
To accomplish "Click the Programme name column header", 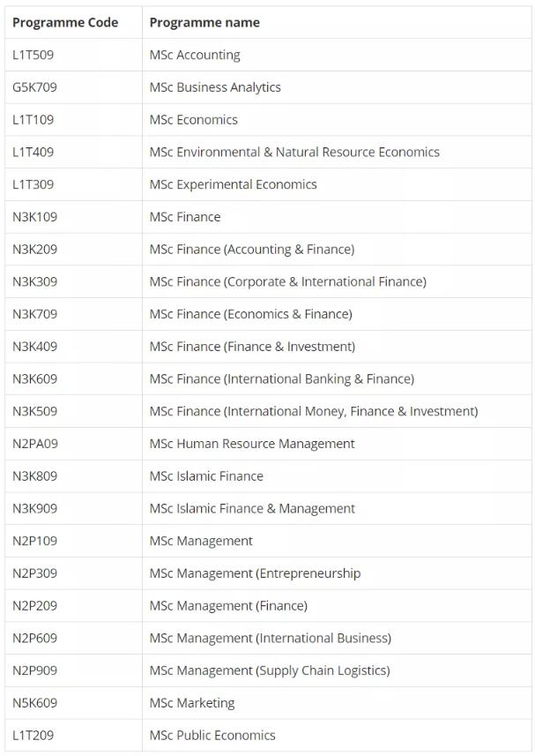I will (x=204, y=23).
